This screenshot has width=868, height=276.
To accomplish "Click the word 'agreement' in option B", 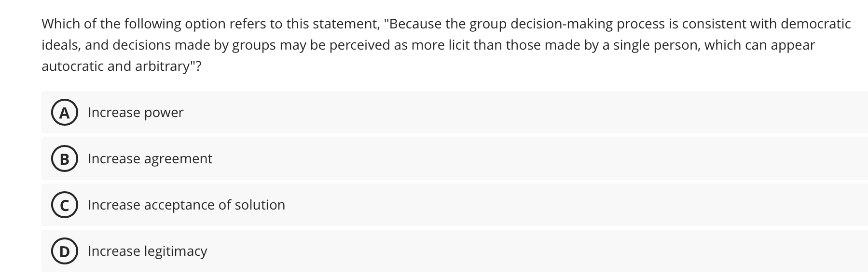I will [x=178, y=159].
